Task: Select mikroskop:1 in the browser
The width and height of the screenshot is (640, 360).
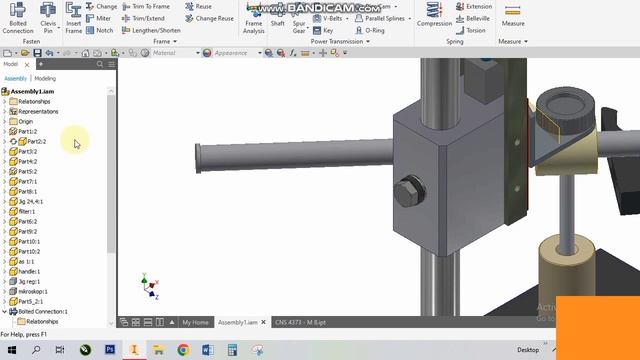Action: [33, 291]
